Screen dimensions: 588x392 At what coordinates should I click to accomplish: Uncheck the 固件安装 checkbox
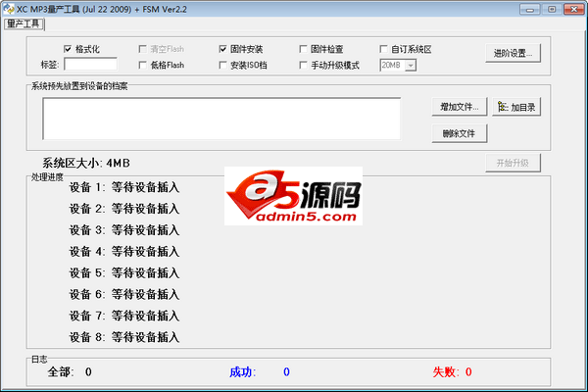pos(222,49)
